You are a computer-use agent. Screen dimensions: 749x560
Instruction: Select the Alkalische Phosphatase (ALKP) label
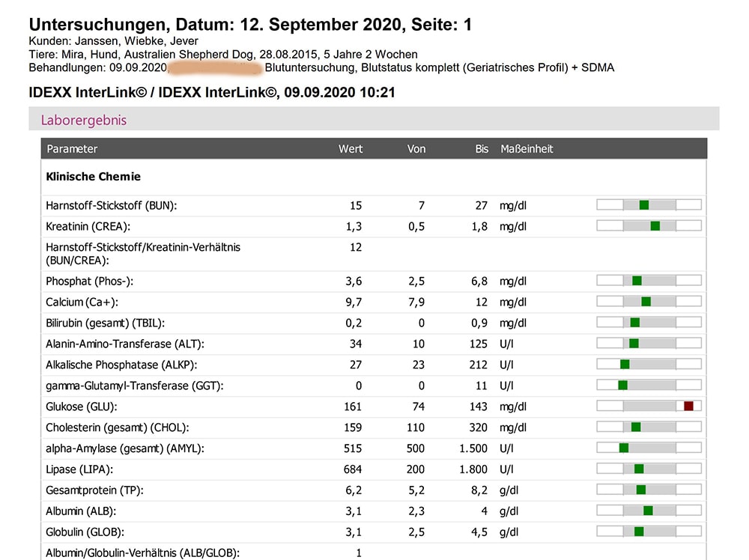point(124,365)
